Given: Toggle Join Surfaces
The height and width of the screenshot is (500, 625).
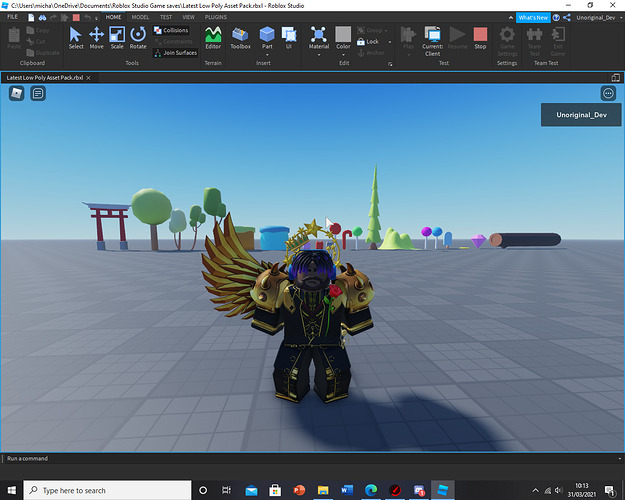Looking at the screenshot, I should [x=175, y=53].
